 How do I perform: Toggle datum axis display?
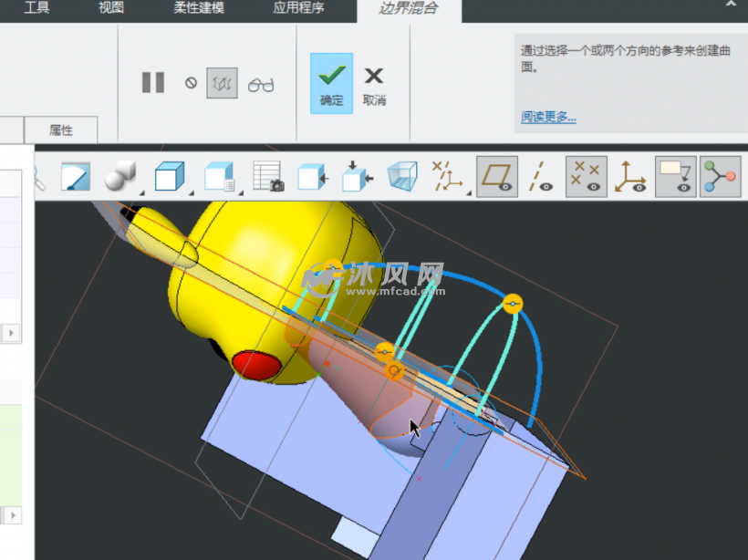pyautogui.click(x=542, y=177)
